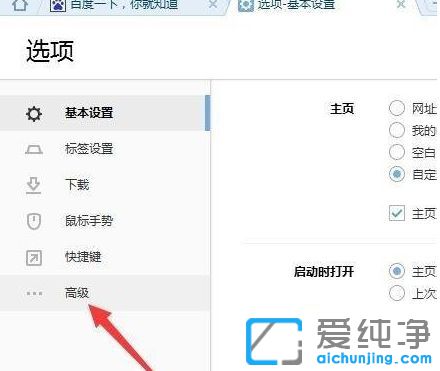Select the 上次 radio under 启动时打开
Viewport: 440px width, 371px height.
pos(397,293)
